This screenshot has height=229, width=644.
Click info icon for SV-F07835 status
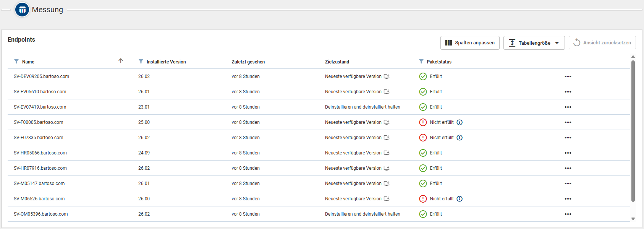460,138
